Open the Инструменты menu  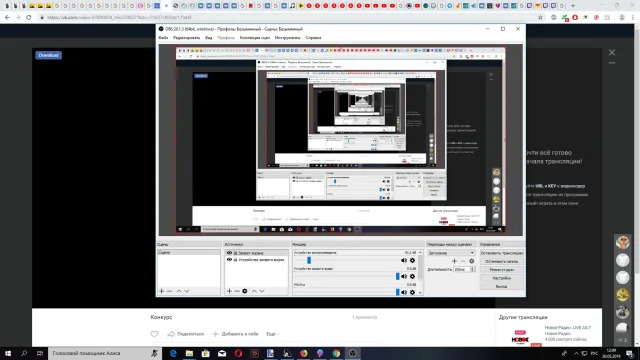[x=287, y=38]
